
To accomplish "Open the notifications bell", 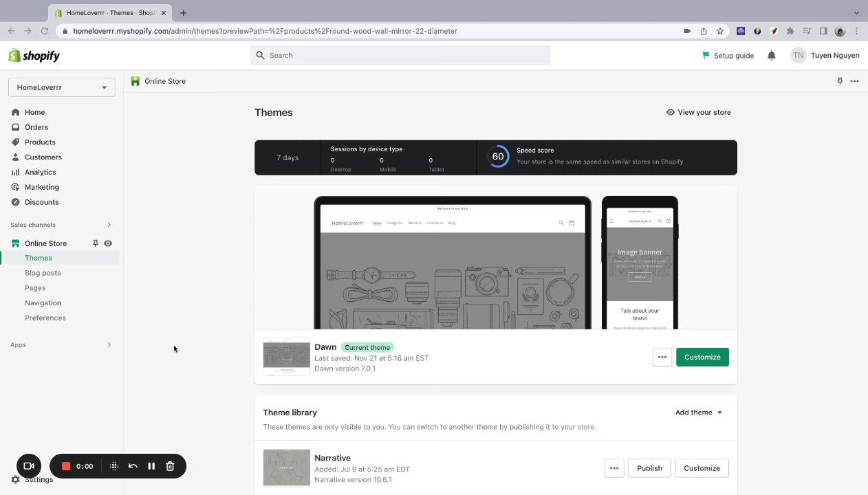I will [x=772, y=56].
